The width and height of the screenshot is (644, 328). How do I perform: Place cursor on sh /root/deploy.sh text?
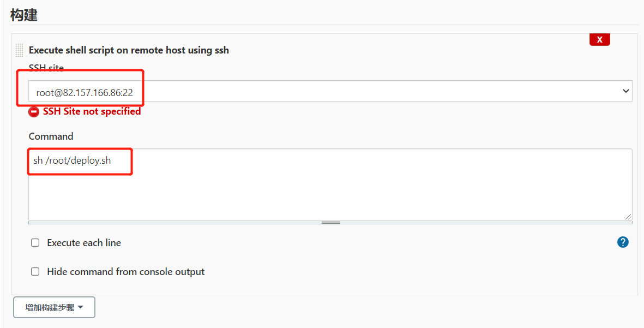pyautogui.click(x=73, y=160)
